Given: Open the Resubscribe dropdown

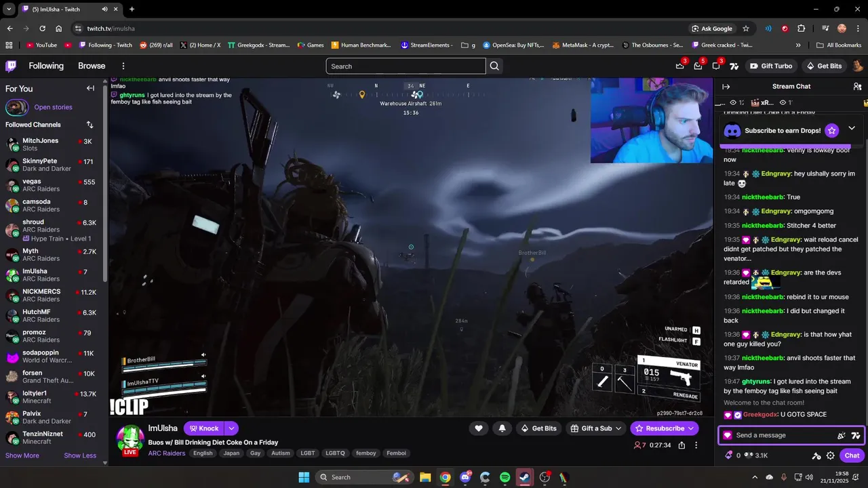Looking at the screenshot, I should click(665, 428).
